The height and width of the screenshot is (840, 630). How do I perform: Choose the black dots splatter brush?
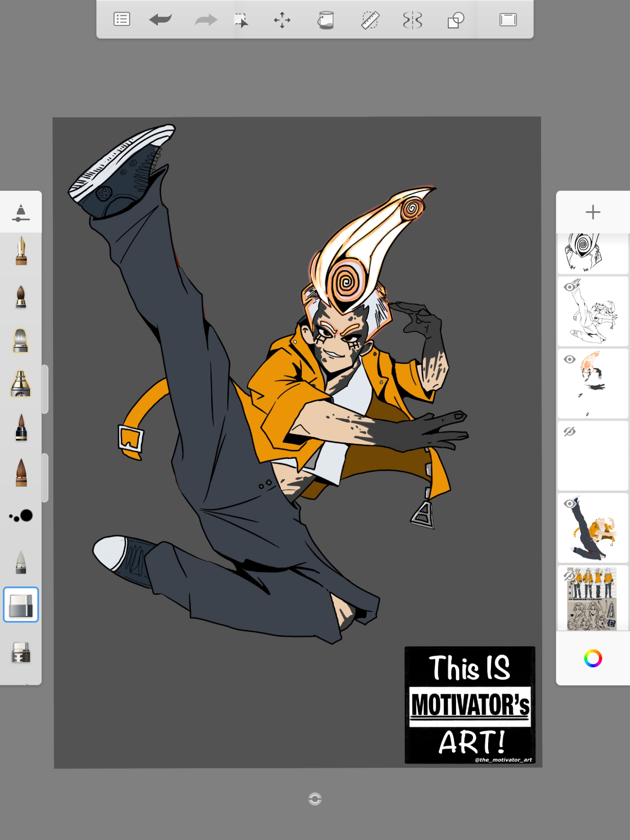click(21, 516)
